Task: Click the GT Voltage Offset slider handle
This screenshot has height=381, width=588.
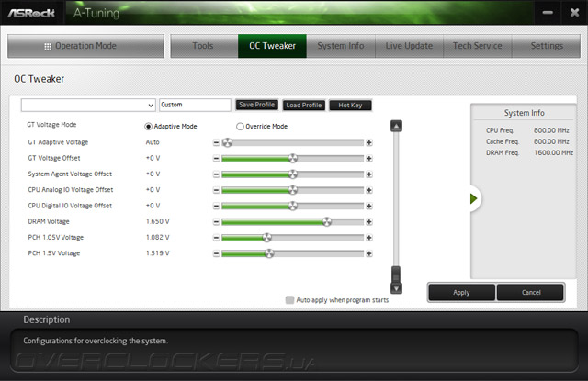Action: coord(292,159)
